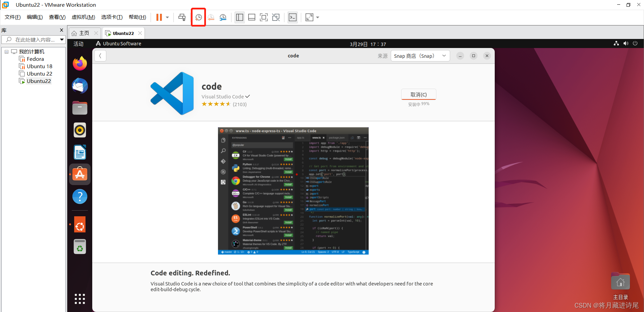This screenshot has width=644, height=312.
Task: Open the Snap 商店 source dropdown
Action: tap(420, 56)
